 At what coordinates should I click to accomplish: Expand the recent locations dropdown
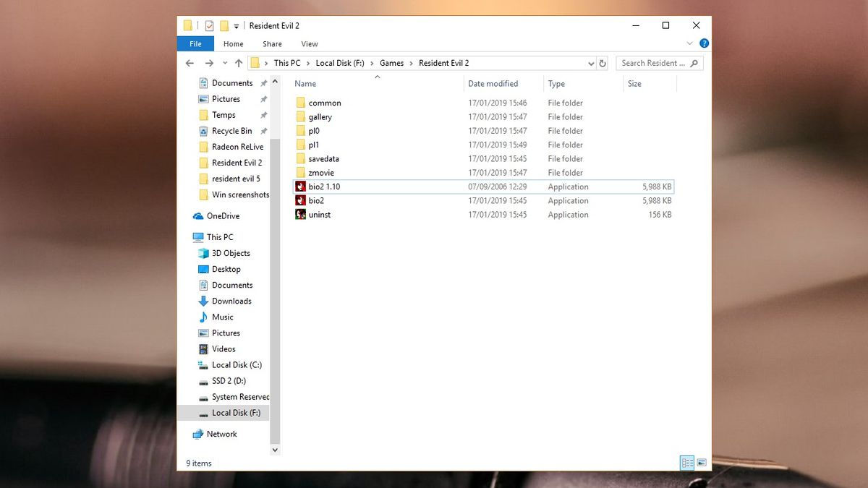(225, 63)
